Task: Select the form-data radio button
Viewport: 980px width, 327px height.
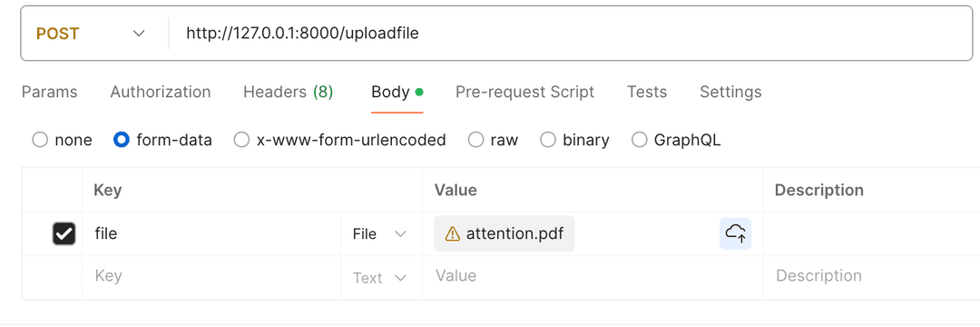Action: (x=122, y=139)
